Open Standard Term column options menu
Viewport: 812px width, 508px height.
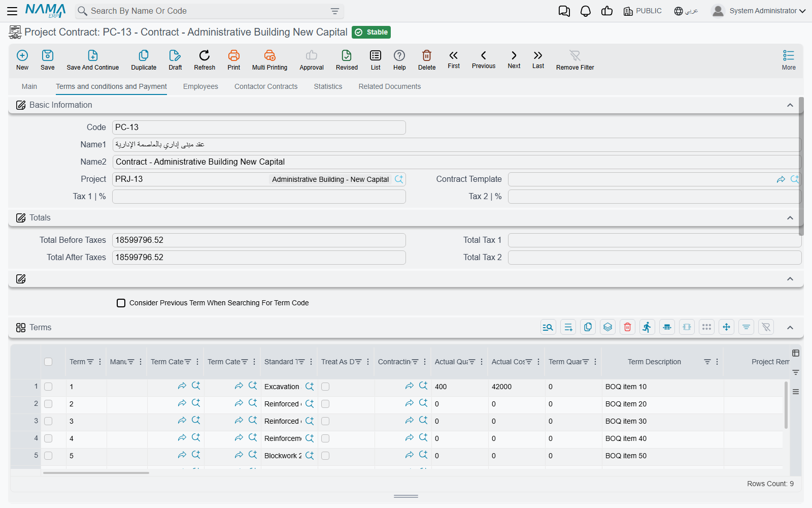coord(311,362)
